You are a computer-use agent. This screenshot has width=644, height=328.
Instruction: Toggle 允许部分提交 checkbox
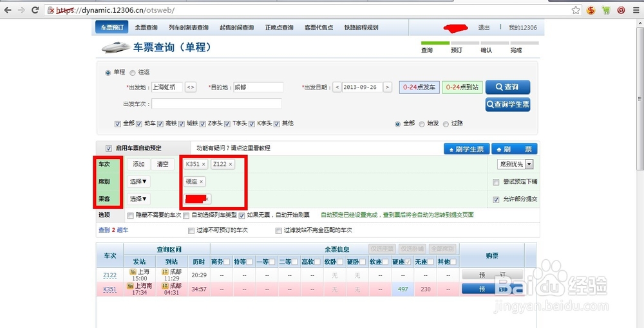(x=496, y=199)
